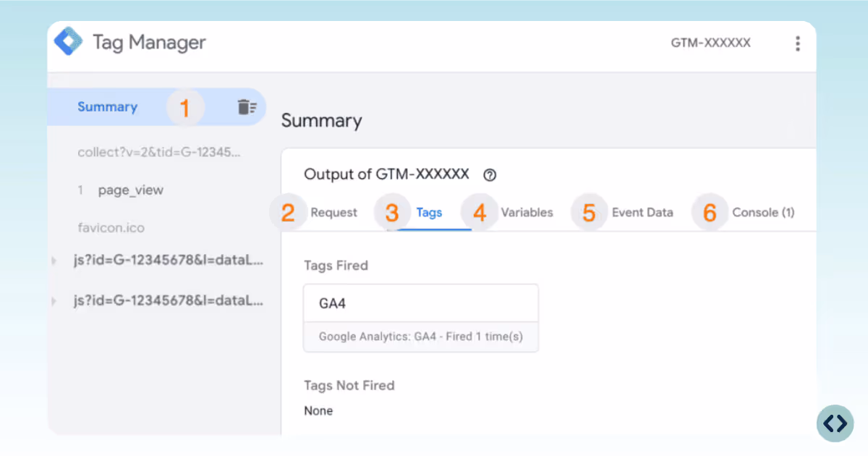Switch to the Event Data tab
This screenshot has height=456, width=868.
tap(642, 212)
